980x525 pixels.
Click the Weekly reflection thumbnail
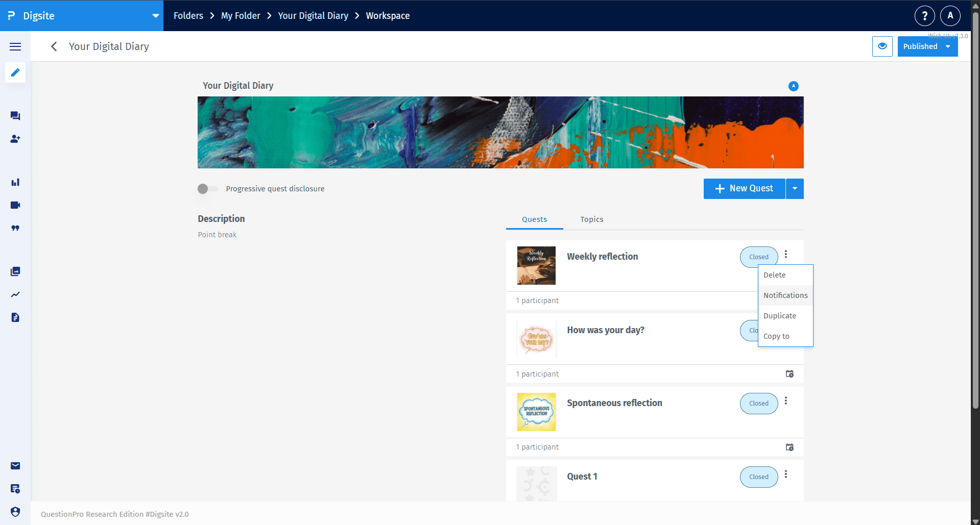point(536,265)
